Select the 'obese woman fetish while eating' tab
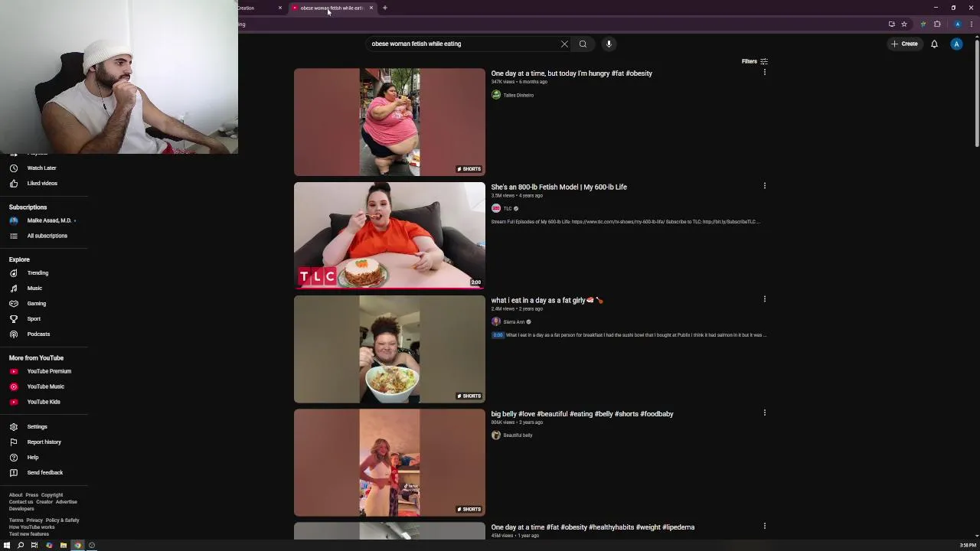The height and width of the screenshot is (551, 980). pos(331,8)
